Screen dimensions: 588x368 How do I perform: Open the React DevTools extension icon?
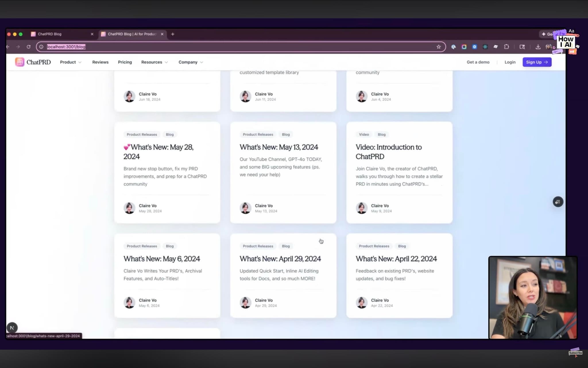485,47
